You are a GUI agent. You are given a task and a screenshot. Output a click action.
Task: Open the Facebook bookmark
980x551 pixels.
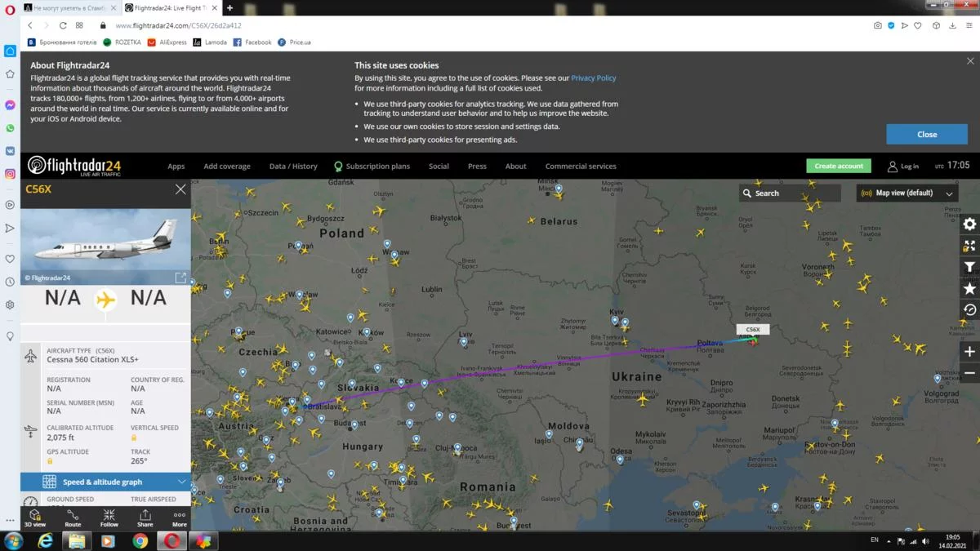pyautogui.click(x=252, y=42)
